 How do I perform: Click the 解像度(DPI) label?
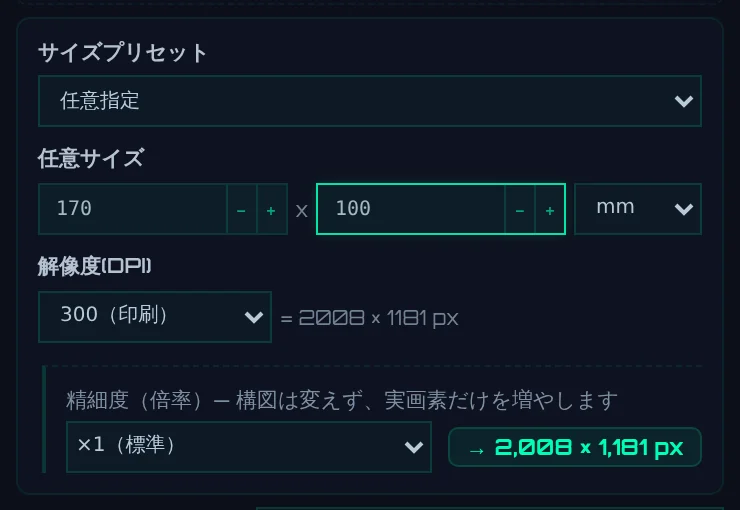(94, 266)
